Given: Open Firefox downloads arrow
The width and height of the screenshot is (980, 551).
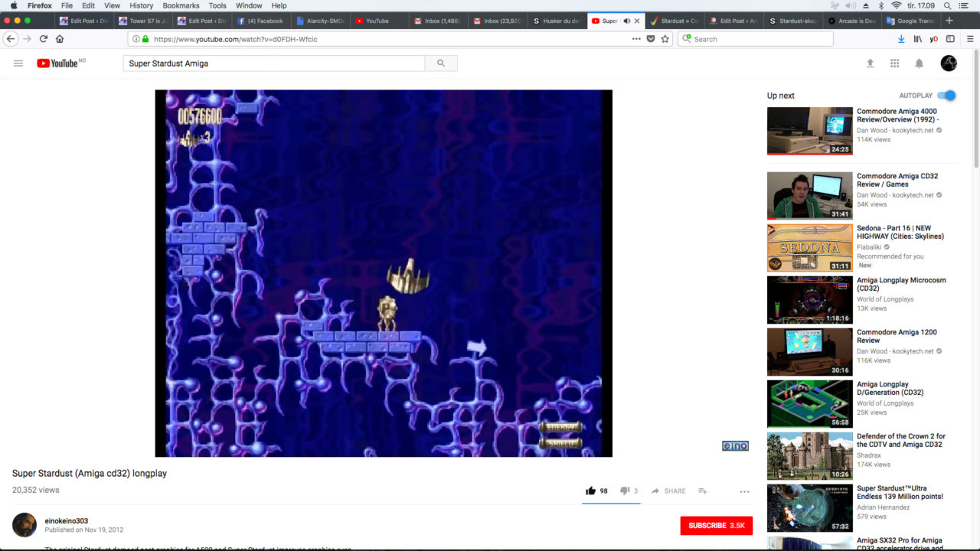Looking at the screenshot, I should pos(901,39).
